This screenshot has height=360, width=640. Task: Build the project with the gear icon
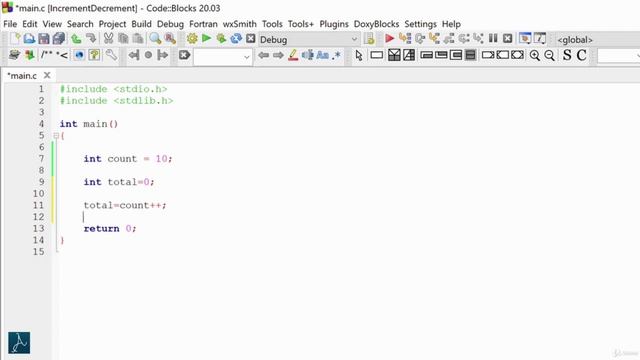click(x=192, y=39)
